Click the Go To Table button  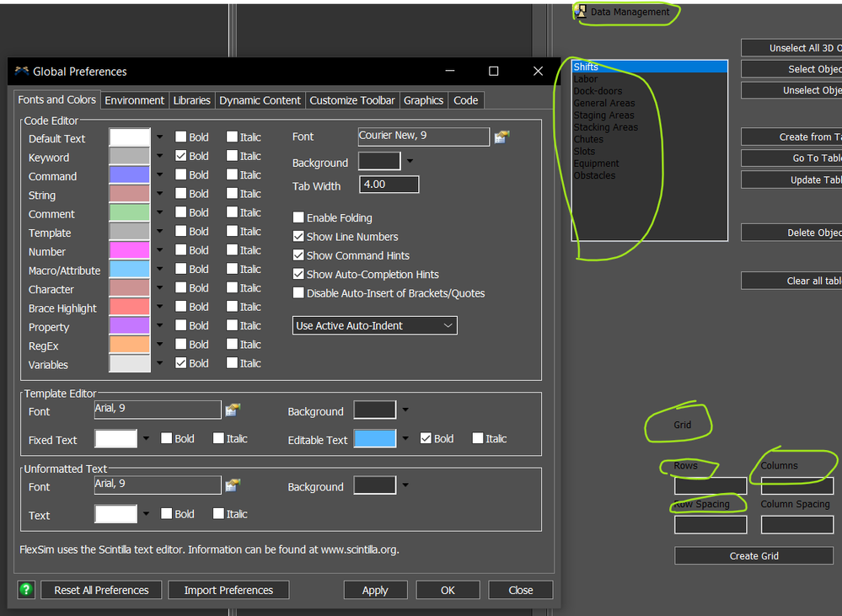(x=791, y=158)
